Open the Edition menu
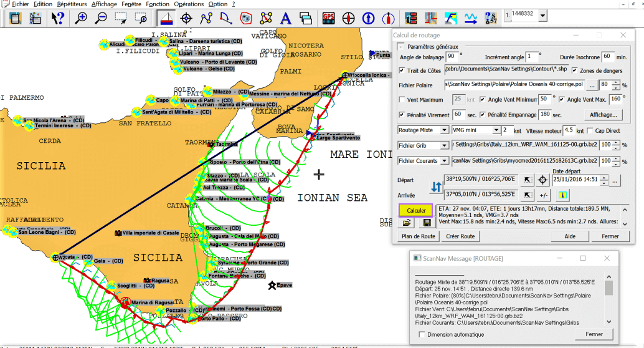644x348 pixels. (x=43, y=4)
